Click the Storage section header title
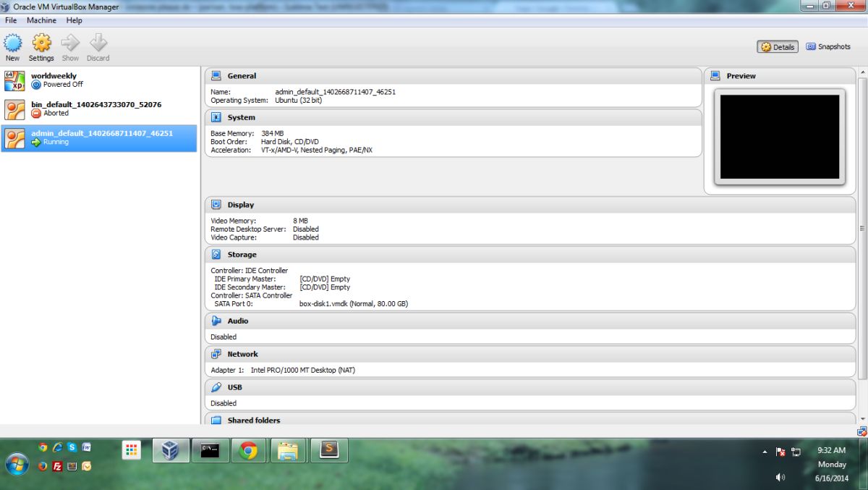Screen dimensions: 868x490 pyautogui.click(x=242, y=255)
